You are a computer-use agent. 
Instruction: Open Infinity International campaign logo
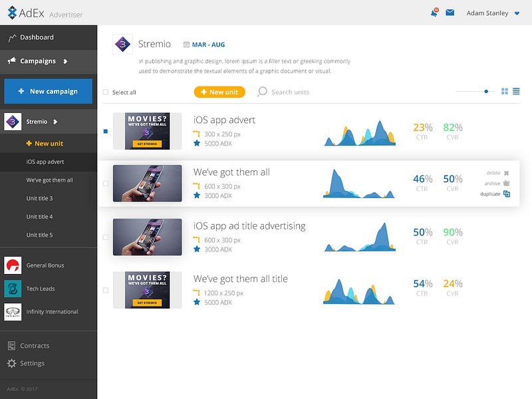[13, 312]
